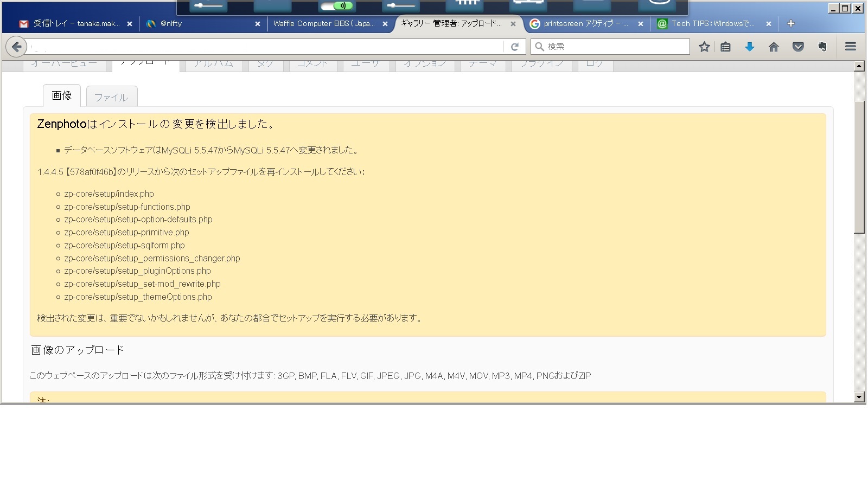868x488 pixels.
Task: Close the 受信トレイ Gmail tab
Action: click(130, 24)
